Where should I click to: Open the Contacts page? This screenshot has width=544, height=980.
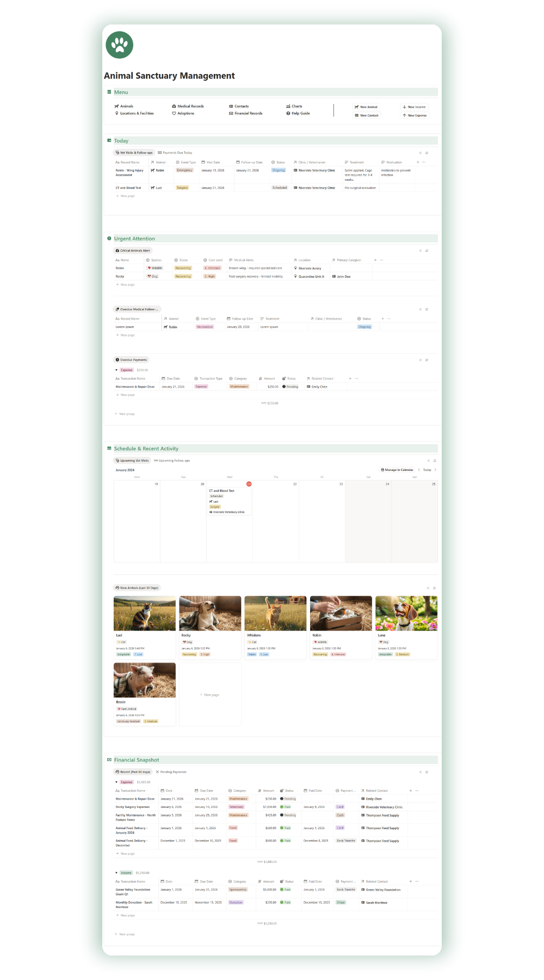point(239,106)
